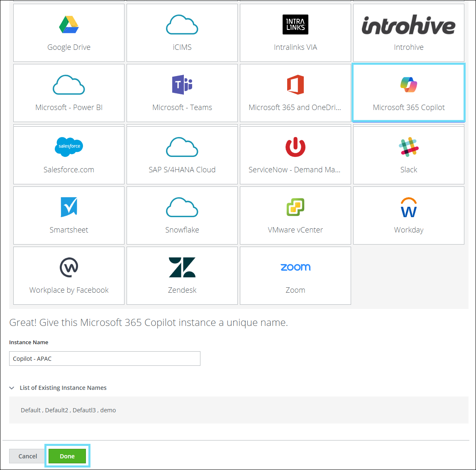Select the Microsoft Teams icon

(x=182, y=85)
